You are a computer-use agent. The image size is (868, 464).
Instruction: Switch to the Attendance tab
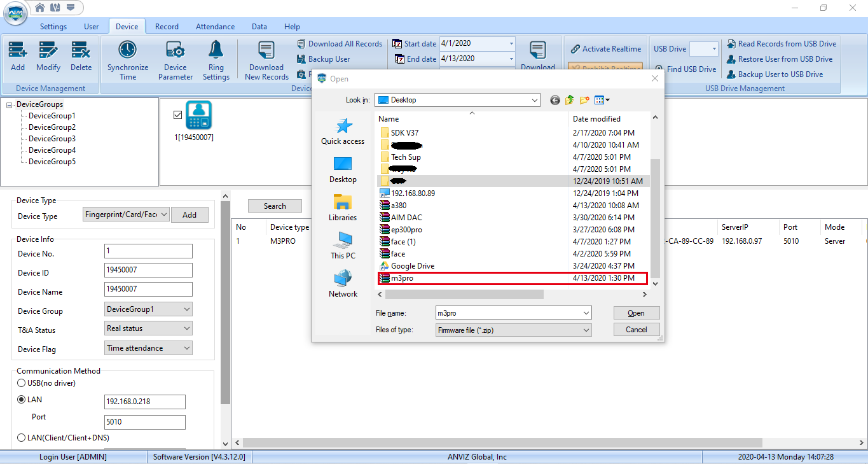[215, 27]
